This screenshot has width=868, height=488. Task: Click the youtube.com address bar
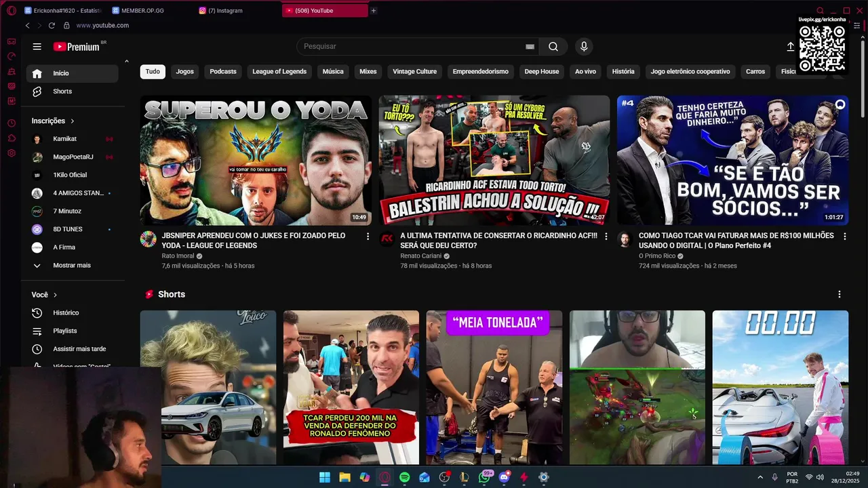coord(102,26)
